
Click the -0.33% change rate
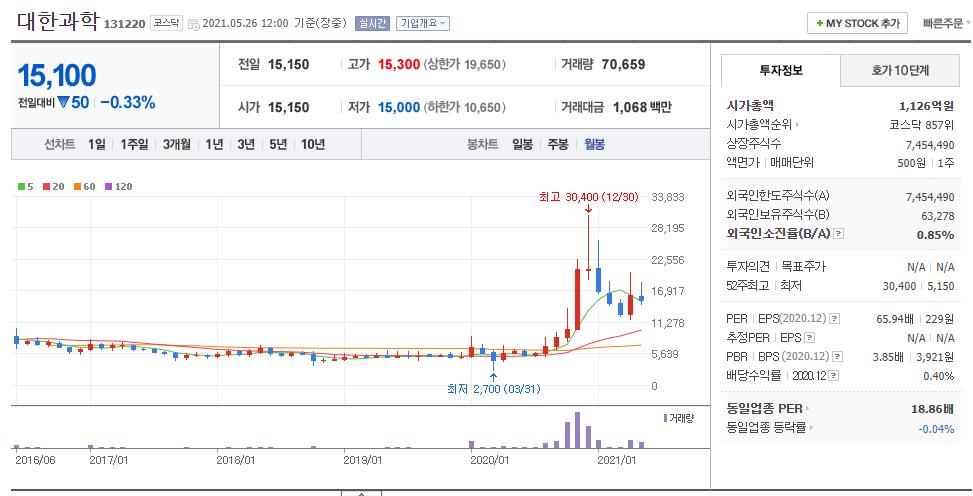click(x=128, y=102)
